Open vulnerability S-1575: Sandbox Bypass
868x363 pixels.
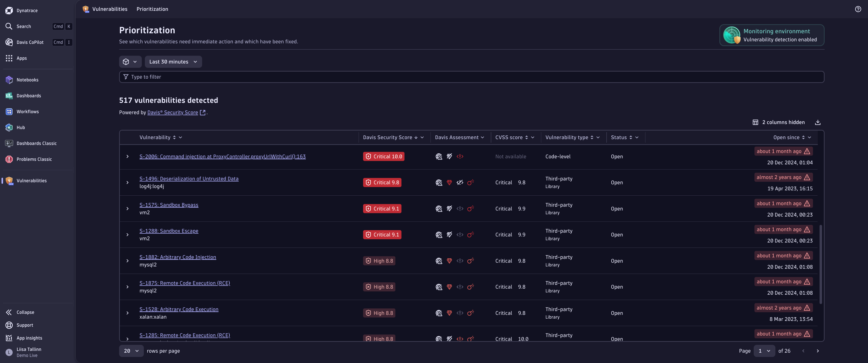169,204
